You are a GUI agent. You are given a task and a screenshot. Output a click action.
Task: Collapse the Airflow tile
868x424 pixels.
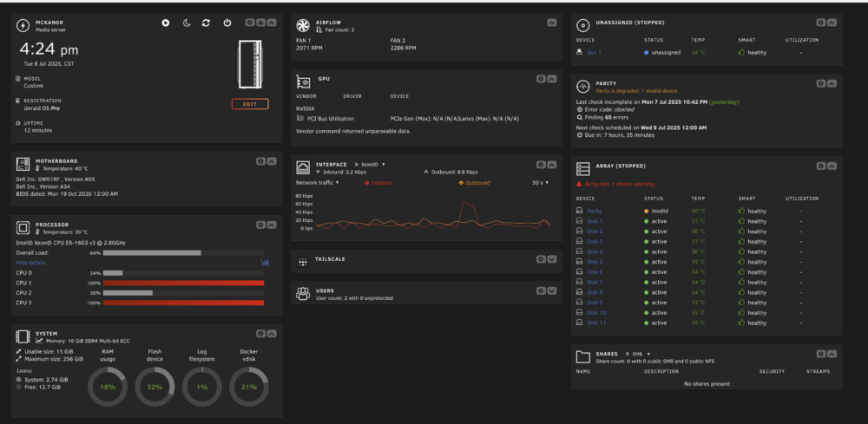(552, 23)
